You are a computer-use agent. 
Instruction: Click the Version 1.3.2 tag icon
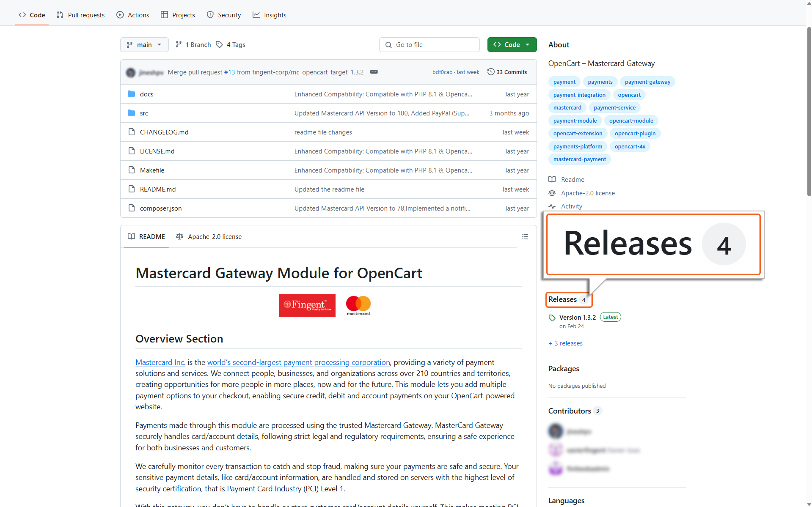pyautogui.click(x=552, y=318)
